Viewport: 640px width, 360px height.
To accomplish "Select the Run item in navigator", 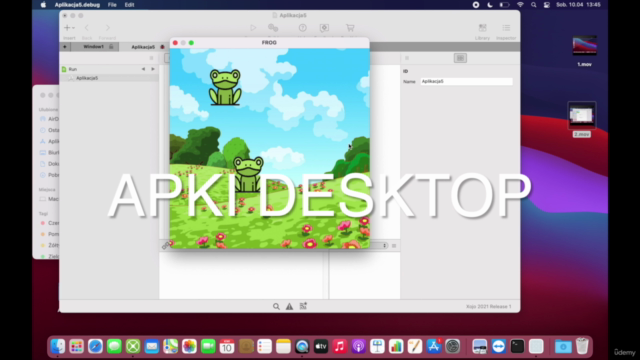I will click(73, 69).
